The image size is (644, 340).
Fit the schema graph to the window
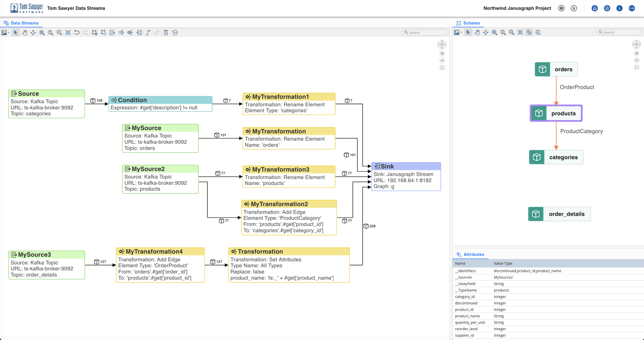point(520,32)
